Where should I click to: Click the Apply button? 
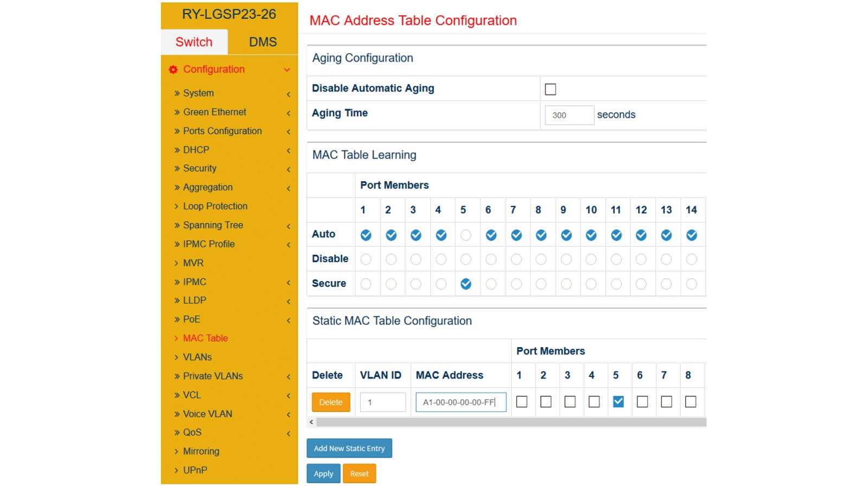click(x=323, y=474)
